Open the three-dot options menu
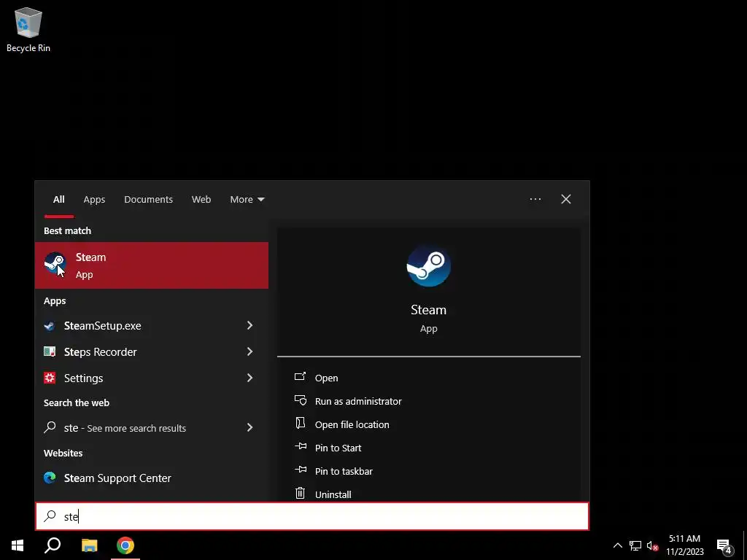 point(535,199)
